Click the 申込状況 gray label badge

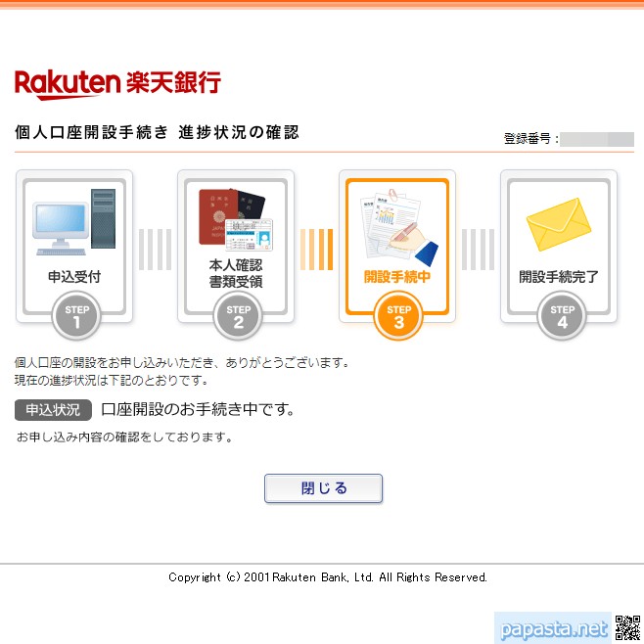[53, 410]
